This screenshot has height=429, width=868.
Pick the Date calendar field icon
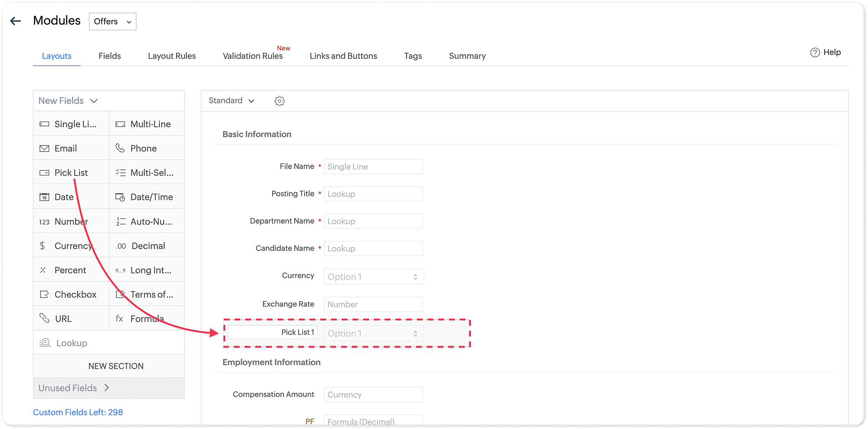pyautogui.click(x=44, y=197)
